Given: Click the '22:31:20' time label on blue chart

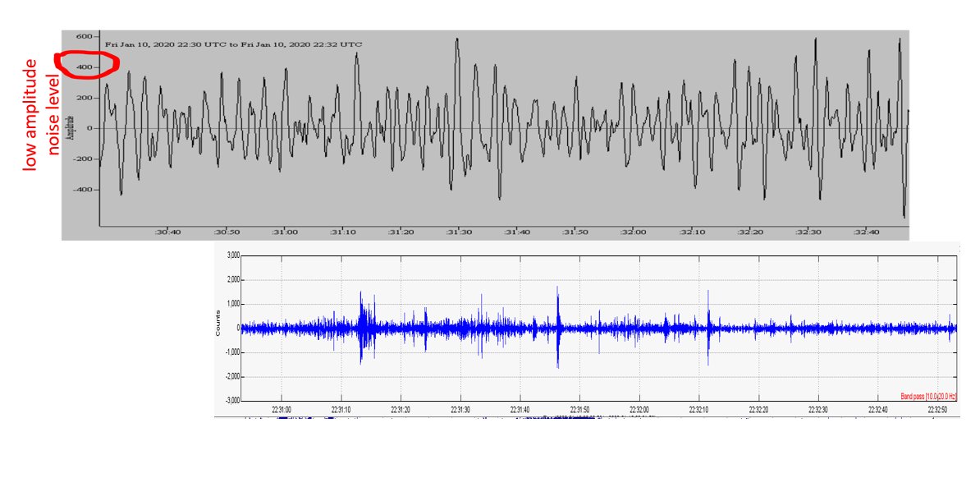Looking at the screenshot, I should (401, 410).
